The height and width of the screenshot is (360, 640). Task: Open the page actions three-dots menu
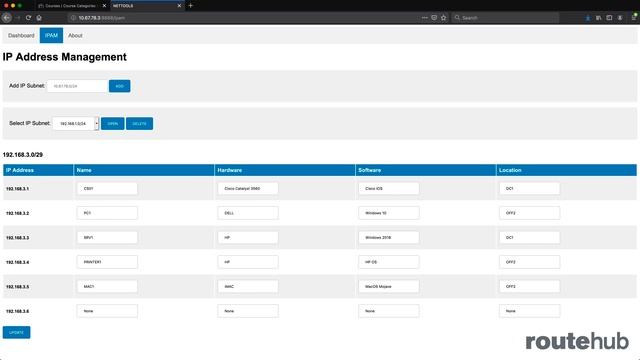pos(424,18)
